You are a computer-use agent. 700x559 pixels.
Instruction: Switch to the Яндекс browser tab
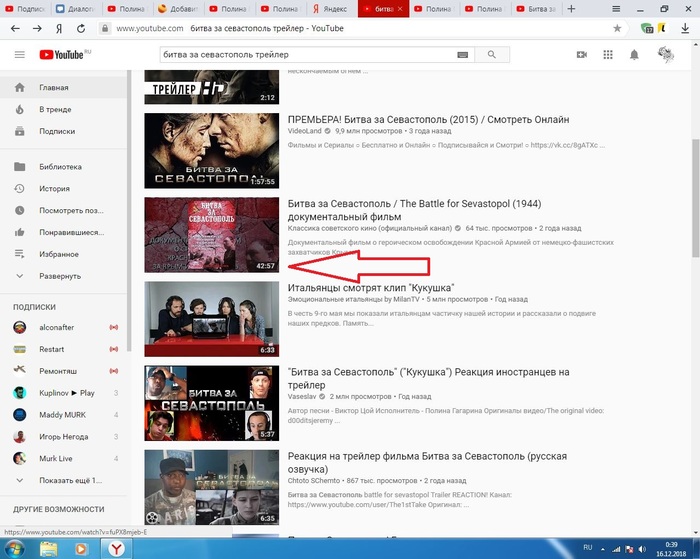pos(336,9)
